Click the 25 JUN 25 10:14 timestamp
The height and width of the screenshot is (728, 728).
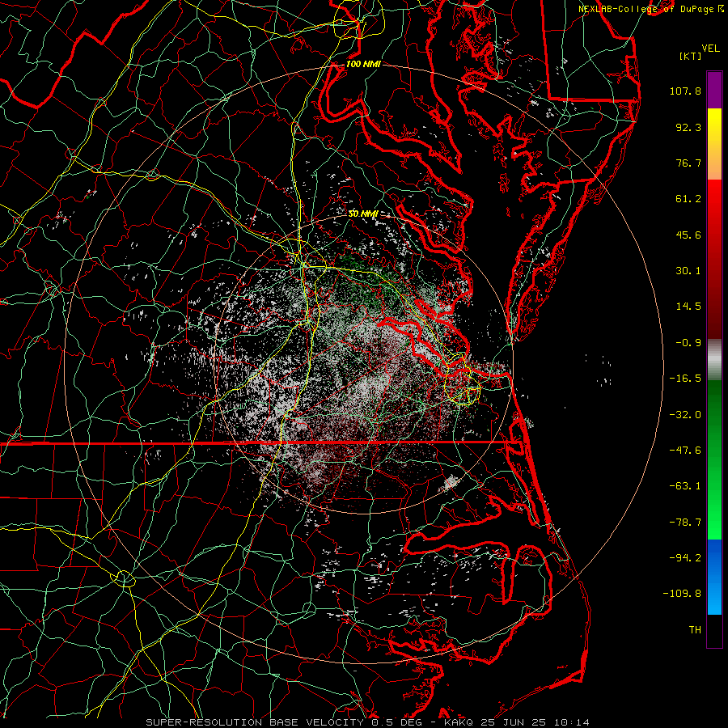535,722
